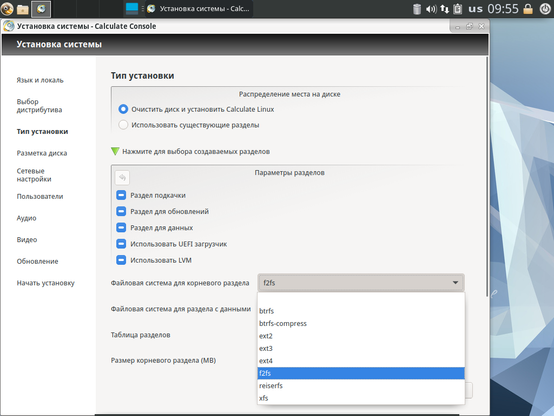Go to 'Тип установки' step
The image size is (554, 416).
pyautogui.click(x=42, y=131)
